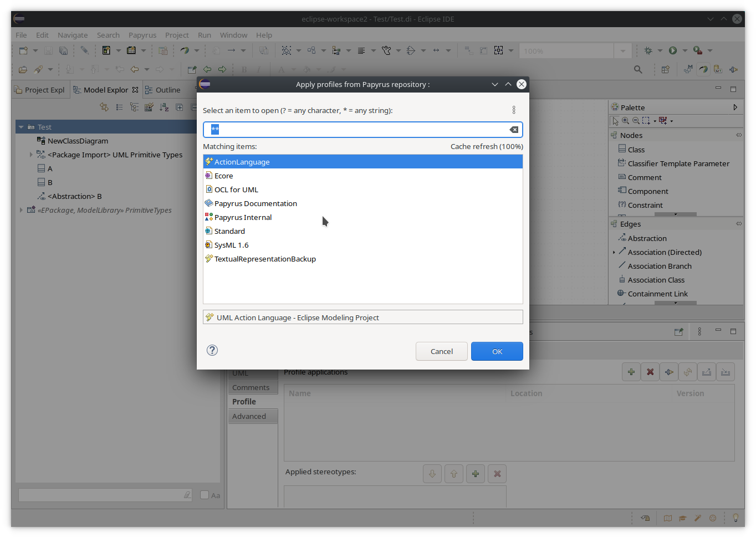
Task: Click the OK button
Action: (497, 351)
